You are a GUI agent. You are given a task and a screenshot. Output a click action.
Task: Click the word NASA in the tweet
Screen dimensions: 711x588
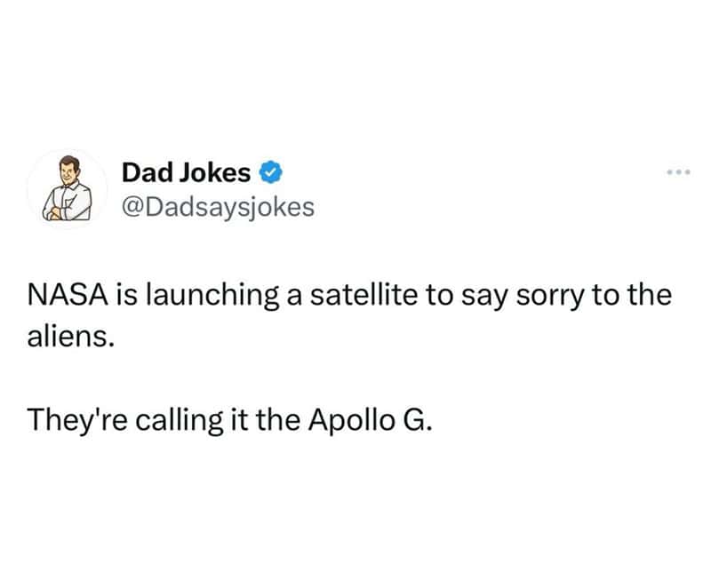click(x=68, y=295)
